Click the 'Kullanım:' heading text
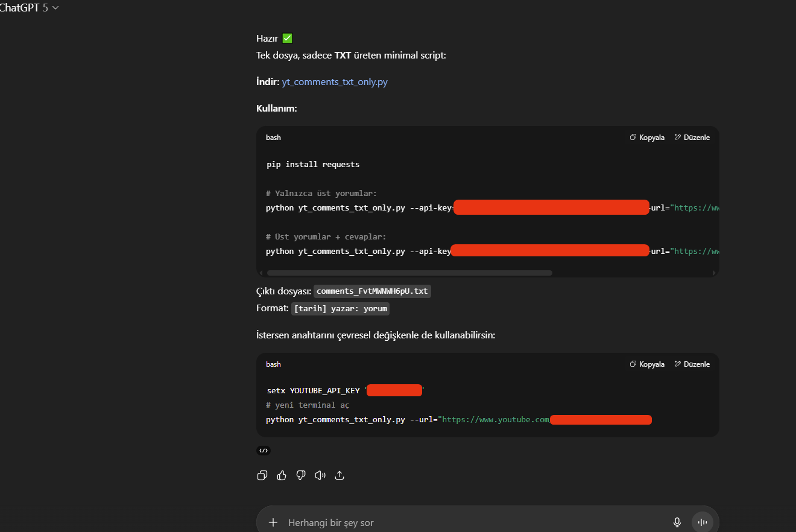Image resolution: width=796 pixels, height=532 pixels. 277,109
